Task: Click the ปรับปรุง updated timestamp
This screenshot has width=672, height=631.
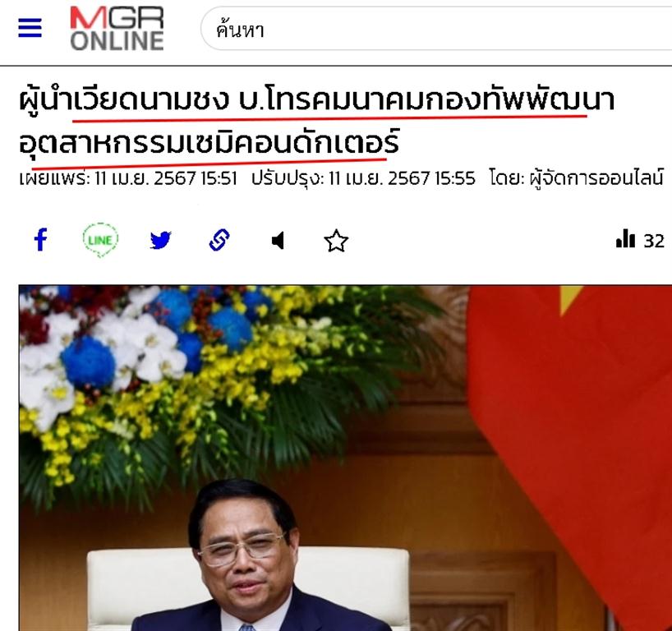Action: (x=363, y=178)
